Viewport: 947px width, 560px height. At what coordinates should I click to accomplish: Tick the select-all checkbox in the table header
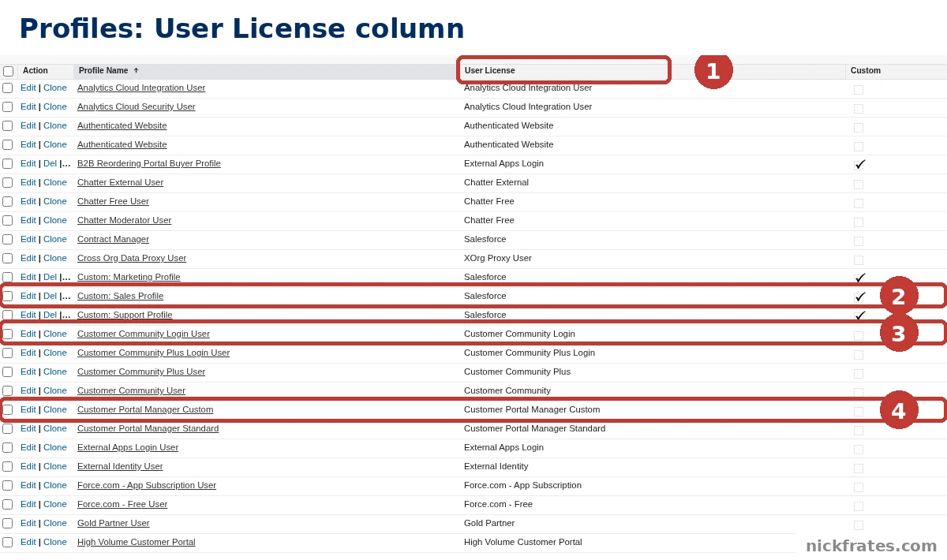pos(8,71)
